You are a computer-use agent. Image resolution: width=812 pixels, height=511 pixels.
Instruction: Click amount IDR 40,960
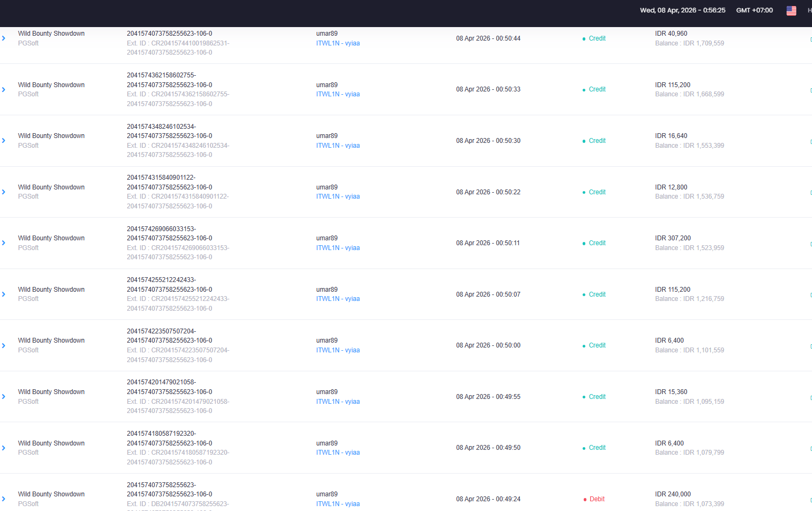(x=671, y=34)
